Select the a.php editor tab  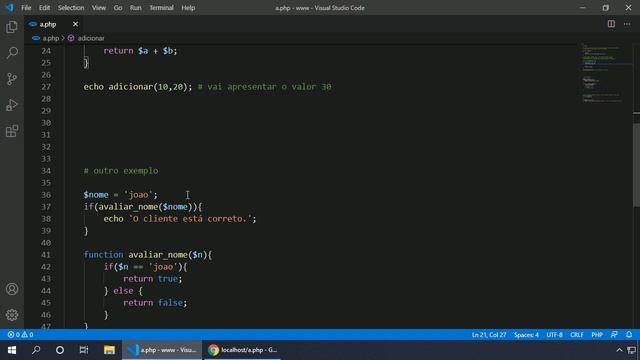pyautogui.click(x=53, y=24)
